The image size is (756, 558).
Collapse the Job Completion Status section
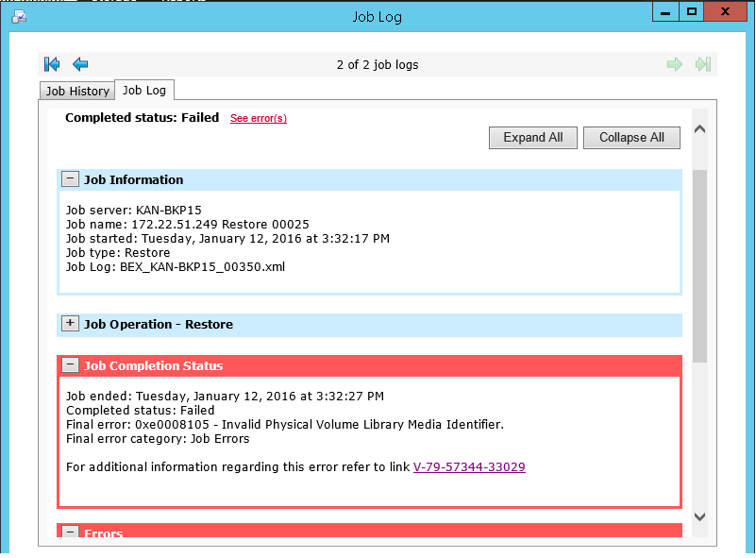click(70, 365)
